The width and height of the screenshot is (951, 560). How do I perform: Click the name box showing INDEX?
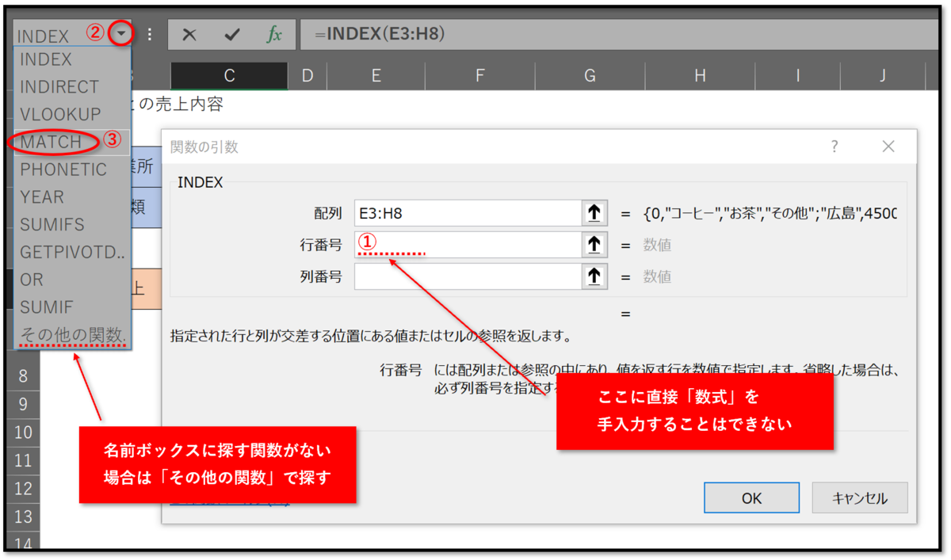pos(59,36)
